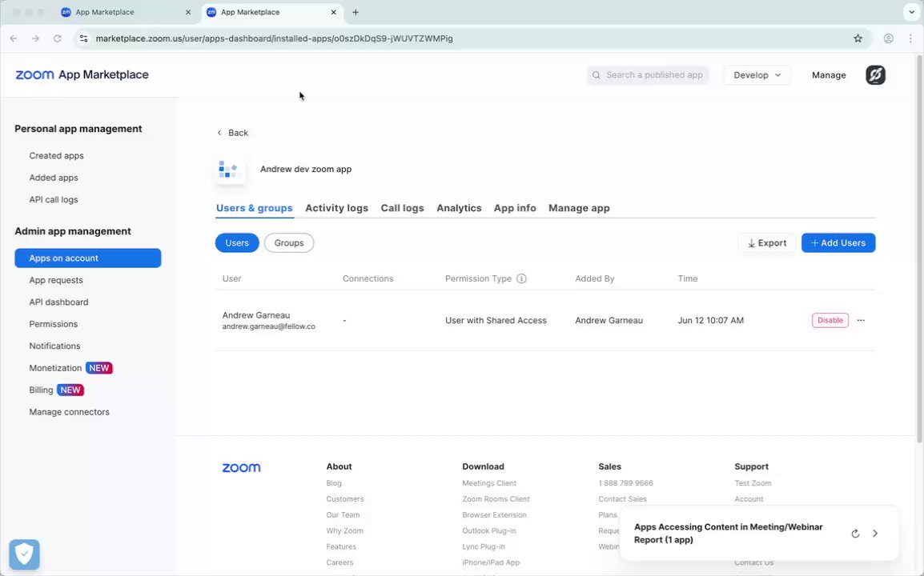Click the footer Browser Extension link
924x576 pixels.
coord(494,514)
